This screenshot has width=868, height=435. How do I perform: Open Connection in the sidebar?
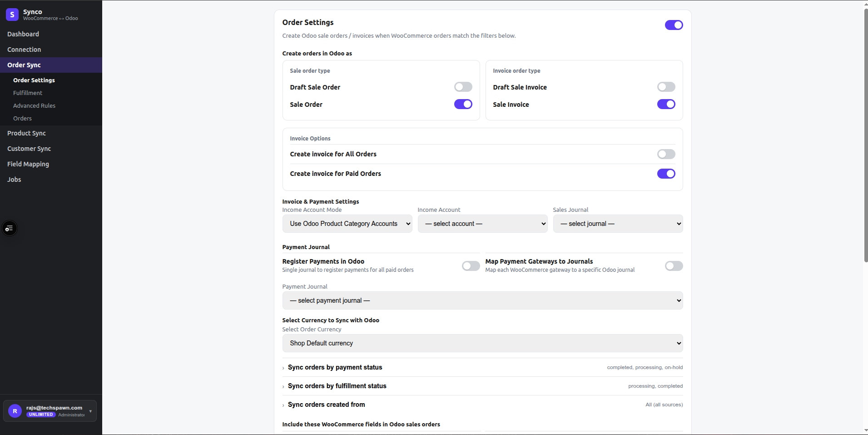[51, 50]
